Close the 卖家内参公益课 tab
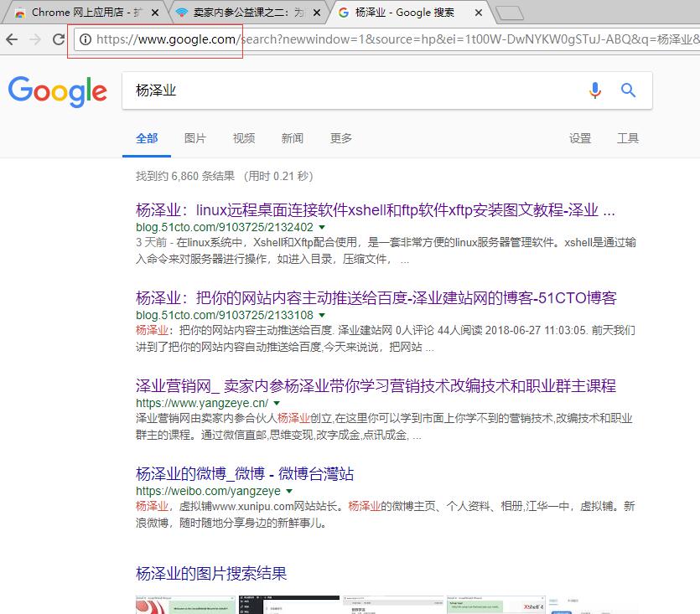Viewport: 700px width, 614px height. 317,13
